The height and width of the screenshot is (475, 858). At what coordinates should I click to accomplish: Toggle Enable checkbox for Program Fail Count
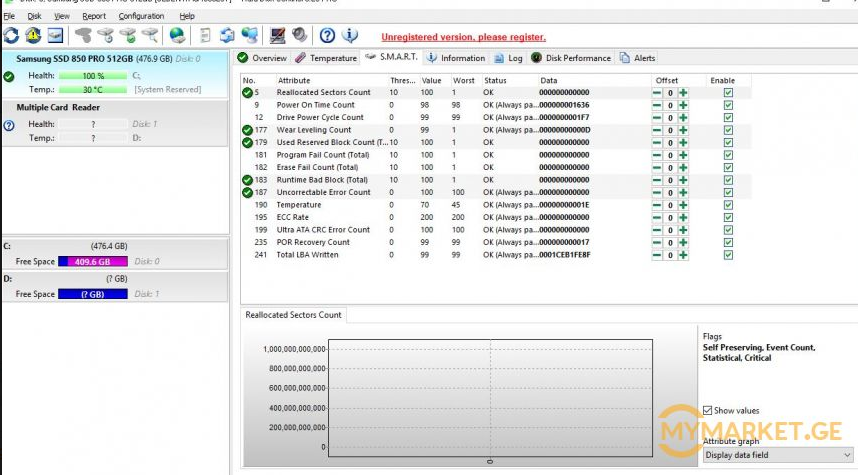point(728,155)
